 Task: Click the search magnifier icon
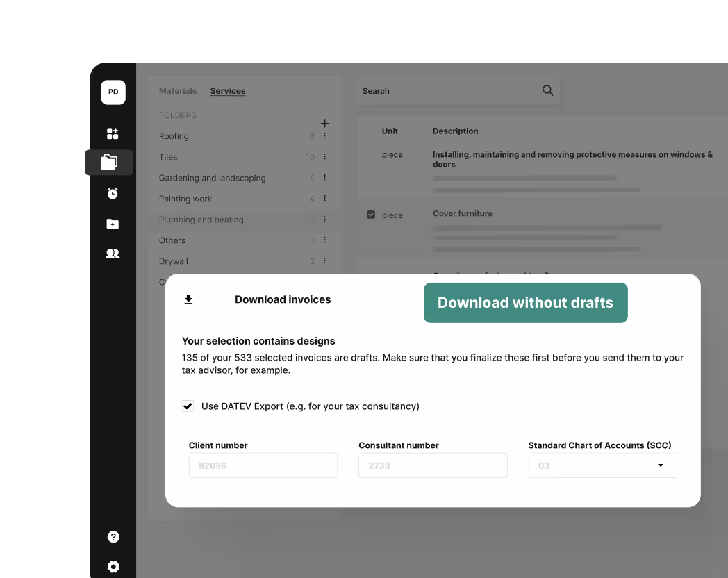(x=548, y=90)
